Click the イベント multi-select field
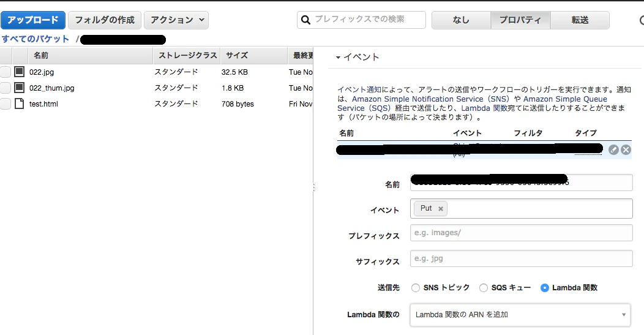This screenshot has width=644, height=335. pos(521,208)
